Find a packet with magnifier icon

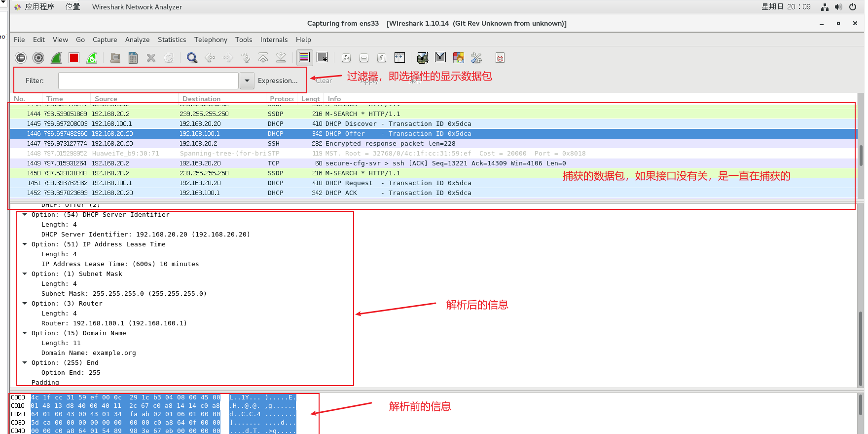coord(192,58)
